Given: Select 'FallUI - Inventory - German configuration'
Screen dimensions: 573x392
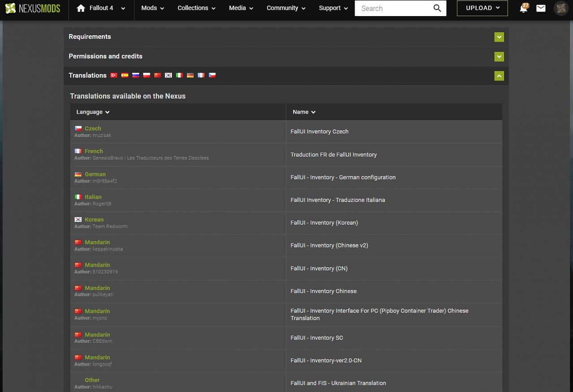Looking at the screenshot, I should 343,178.
